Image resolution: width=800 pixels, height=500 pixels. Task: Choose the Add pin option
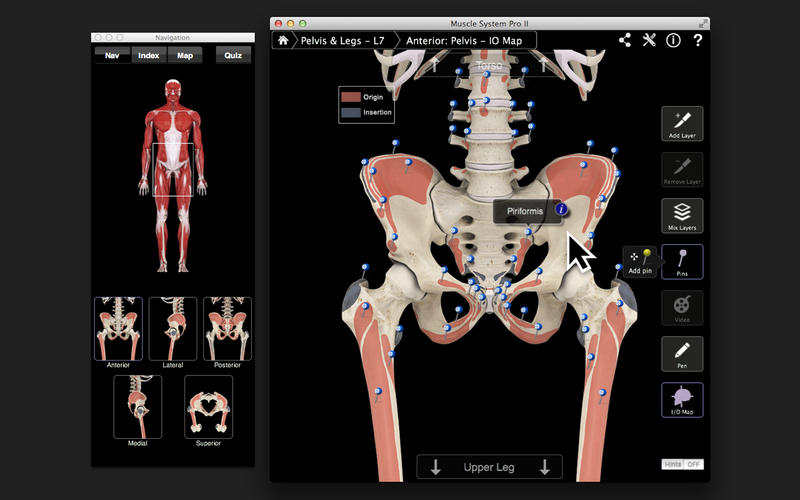tap(640, 262)
